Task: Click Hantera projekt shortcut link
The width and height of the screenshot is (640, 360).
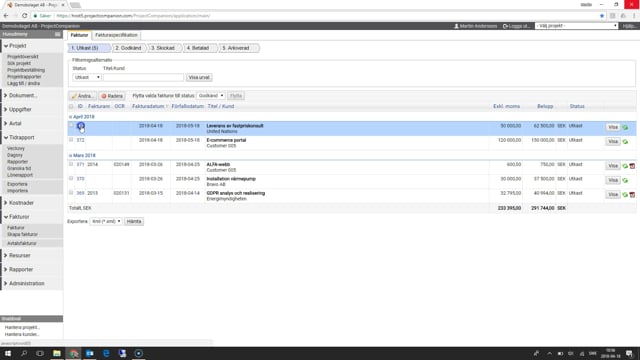Action: click(22, 327)
